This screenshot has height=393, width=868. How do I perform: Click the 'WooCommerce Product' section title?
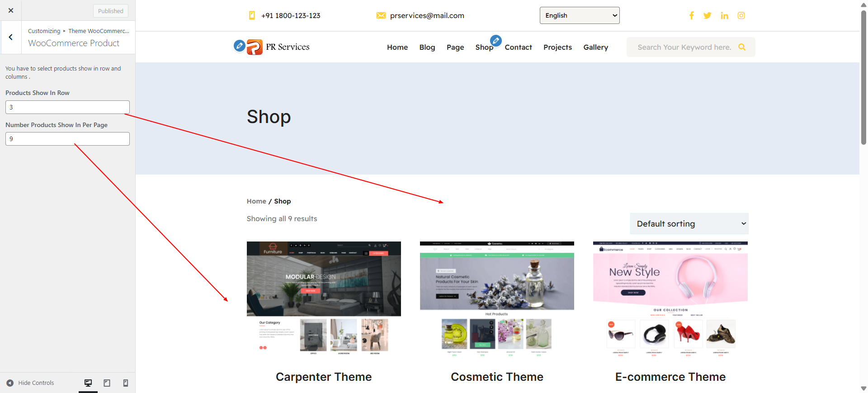coord(74,43)
